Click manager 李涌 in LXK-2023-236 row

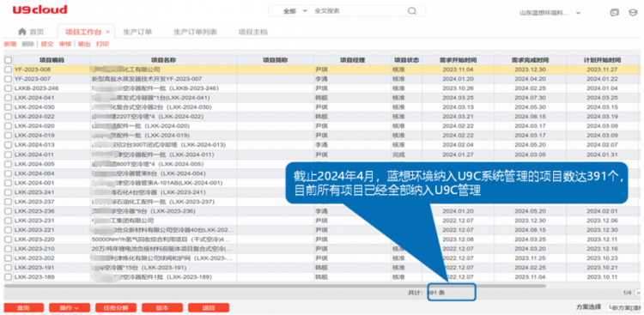tap(321, 210)
